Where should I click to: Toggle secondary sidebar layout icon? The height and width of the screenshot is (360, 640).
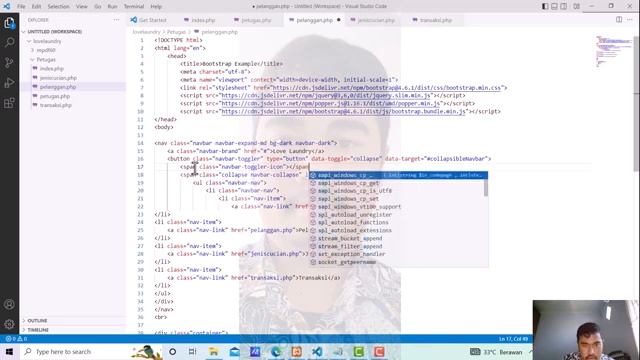tap(564, 6)
